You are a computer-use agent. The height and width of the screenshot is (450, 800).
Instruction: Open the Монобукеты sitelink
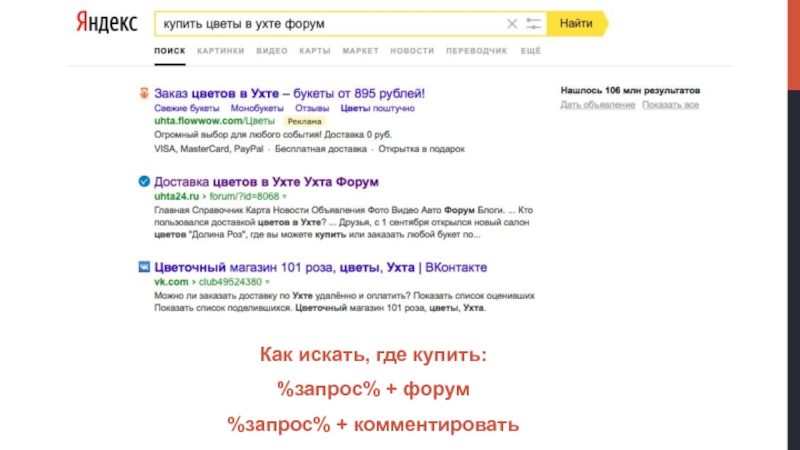tap(257, 108)
